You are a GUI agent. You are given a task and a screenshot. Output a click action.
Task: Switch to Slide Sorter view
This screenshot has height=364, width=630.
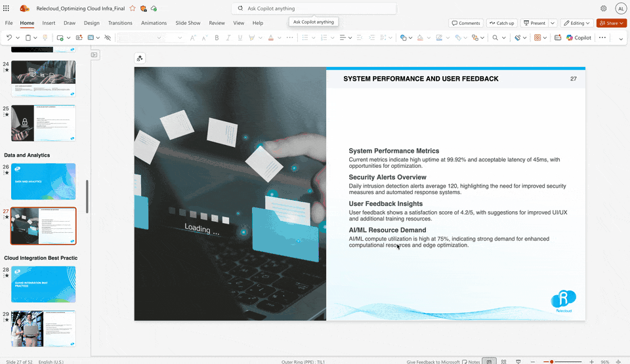503,361
